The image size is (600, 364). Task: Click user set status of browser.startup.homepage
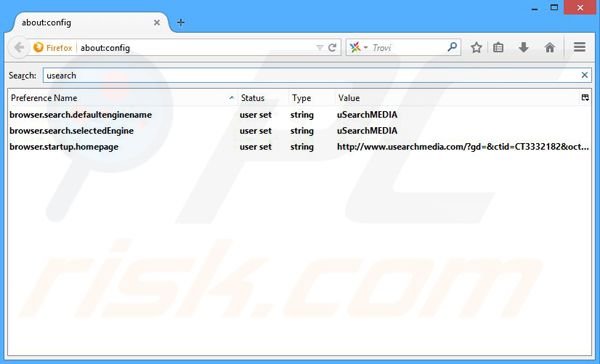click(x=256, y=147)
